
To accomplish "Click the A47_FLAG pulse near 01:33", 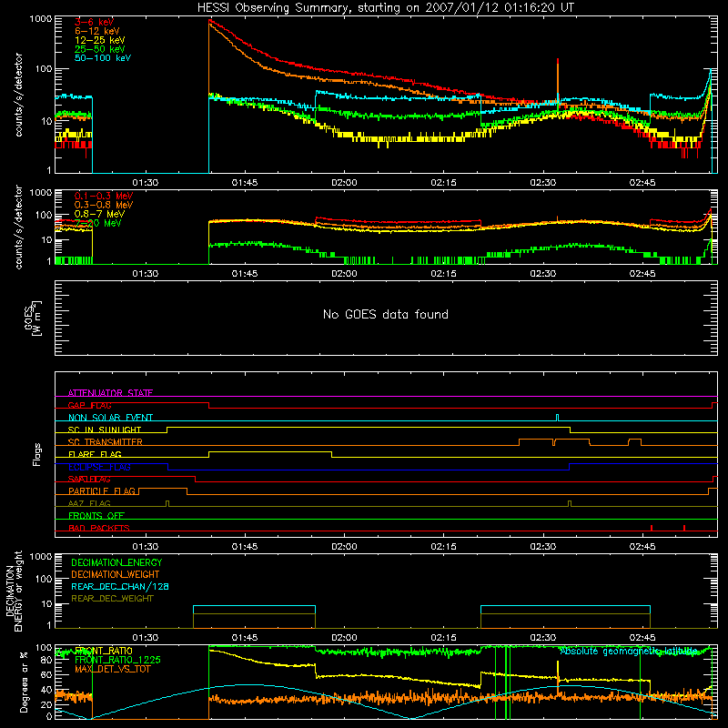I will click(x=167, y=504).
